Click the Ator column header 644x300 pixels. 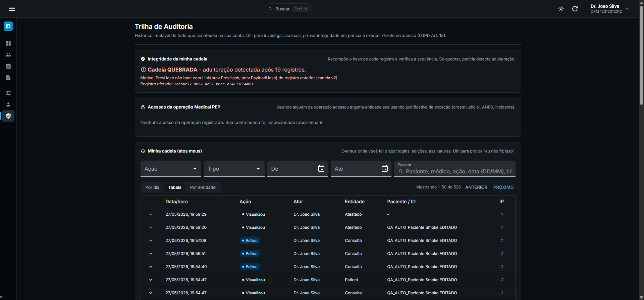tap(298, 202)
